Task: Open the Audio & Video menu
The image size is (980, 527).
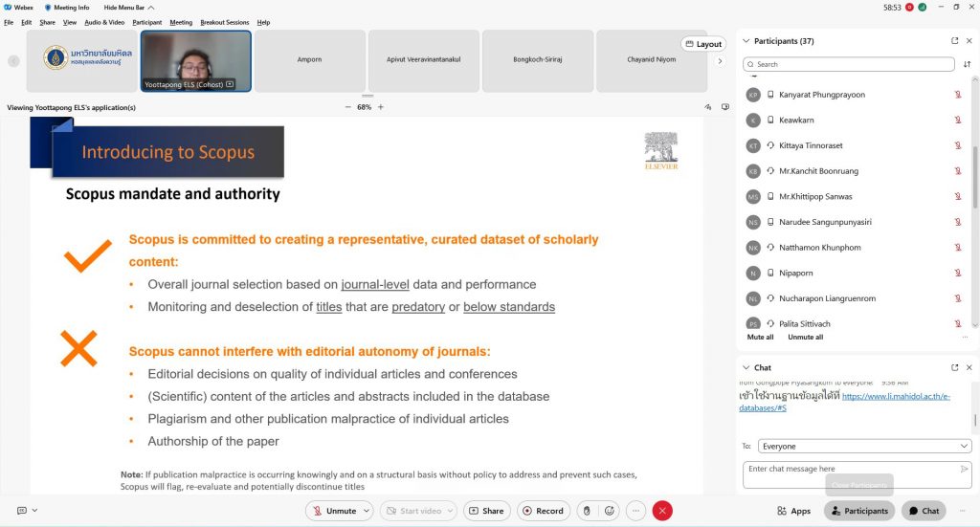Action: [x=104, y=22]
